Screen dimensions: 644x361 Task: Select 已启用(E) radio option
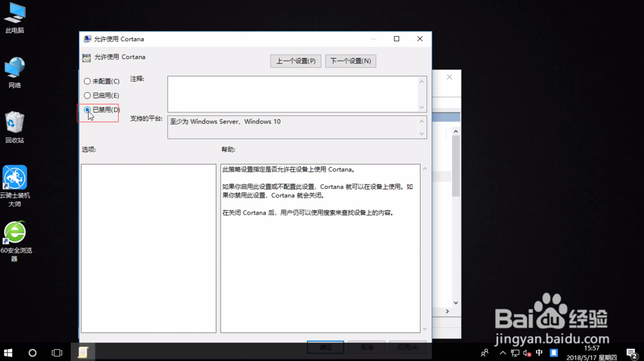pos(102,95)
